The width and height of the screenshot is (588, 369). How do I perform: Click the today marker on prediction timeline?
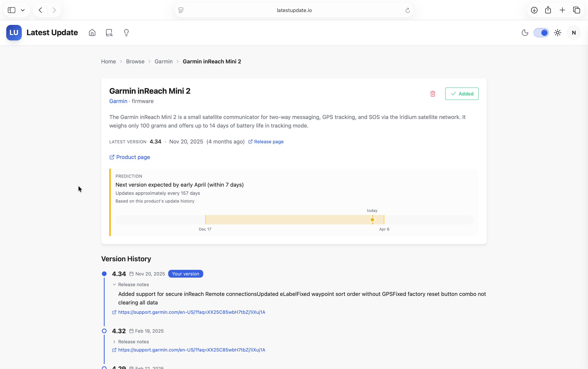pos(372,220)
